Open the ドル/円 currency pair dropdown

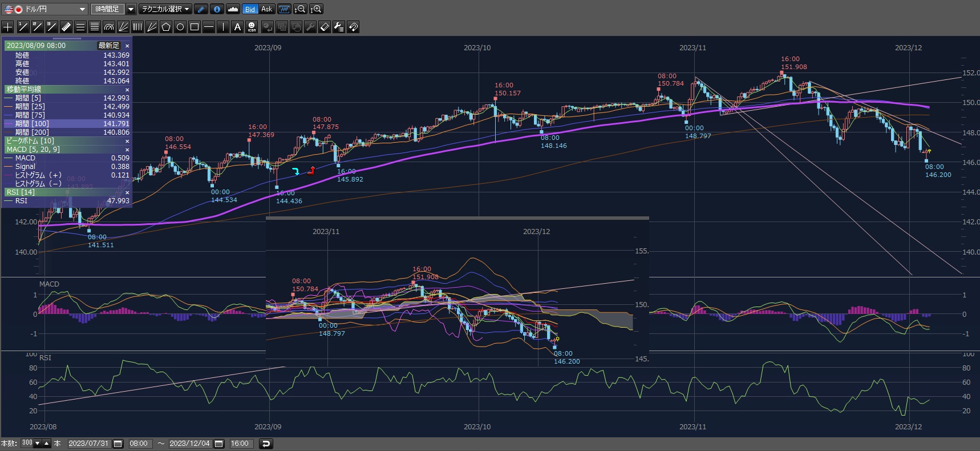click(x=82, y=9)
